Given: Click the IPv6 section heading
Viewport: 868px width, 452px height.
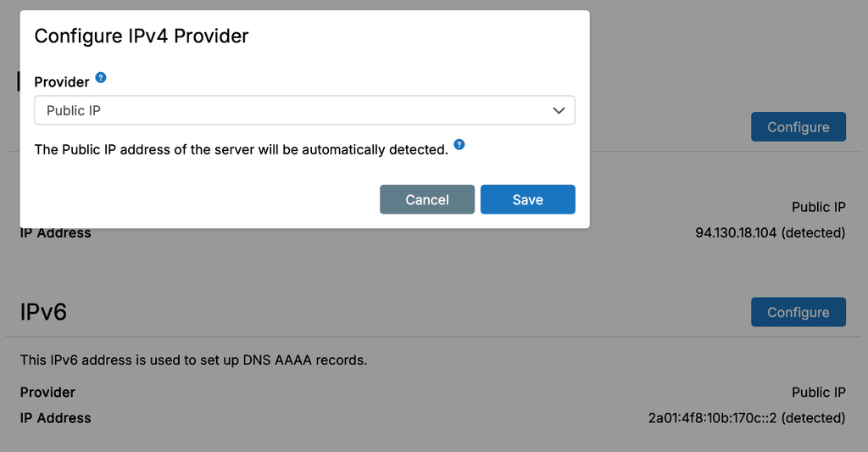Looking at the screenshot, I should (x=43, y=312).
